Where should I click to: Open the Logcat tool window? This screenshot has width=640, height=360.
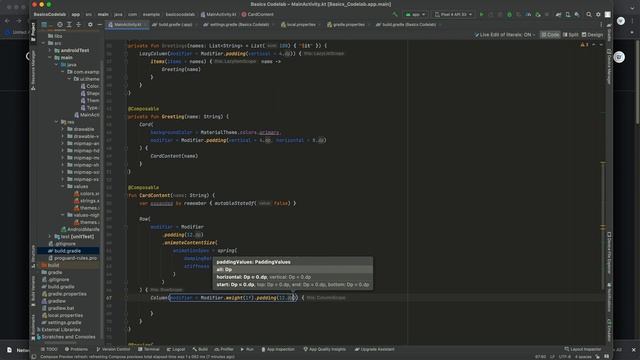click(176, 349)
